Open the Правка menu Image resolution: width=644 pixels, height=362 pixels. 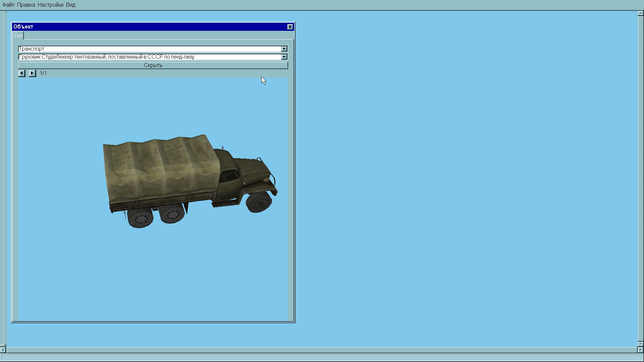[26, 5]
